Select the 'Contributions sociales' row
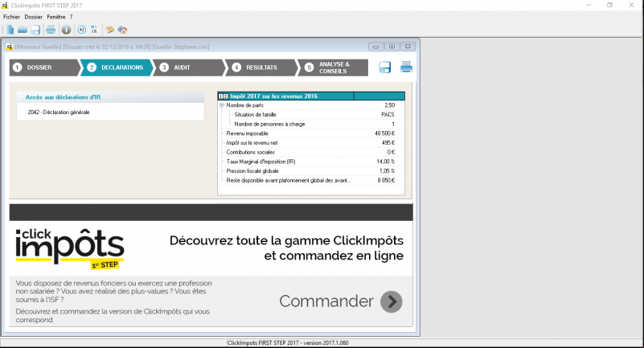Screen dimensions: 644x348 click(311, 152)
